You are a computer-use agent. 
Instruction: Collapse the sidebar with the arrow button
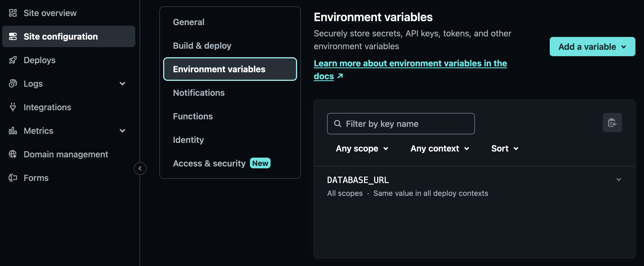(140, 168)
